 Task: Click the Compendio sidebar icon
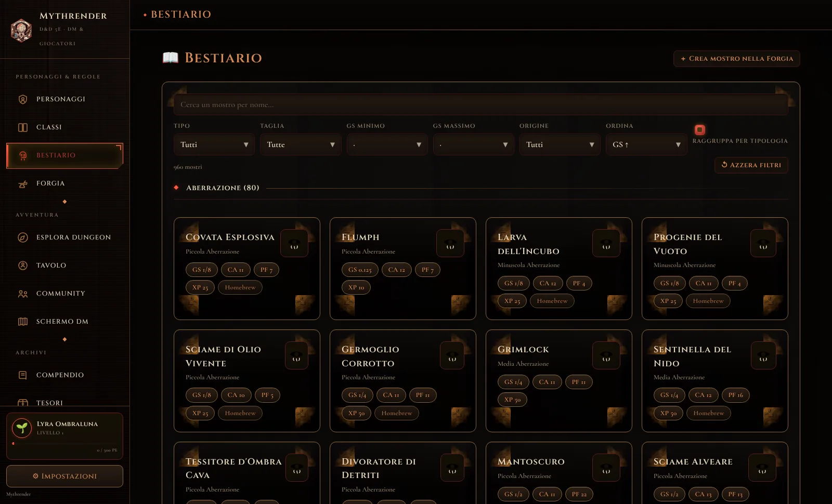[23, 375]
